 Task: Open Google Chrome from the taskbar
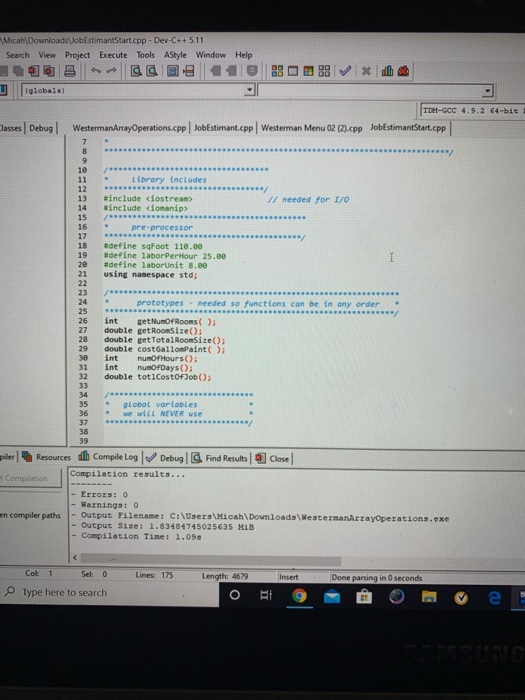point(299,596)
